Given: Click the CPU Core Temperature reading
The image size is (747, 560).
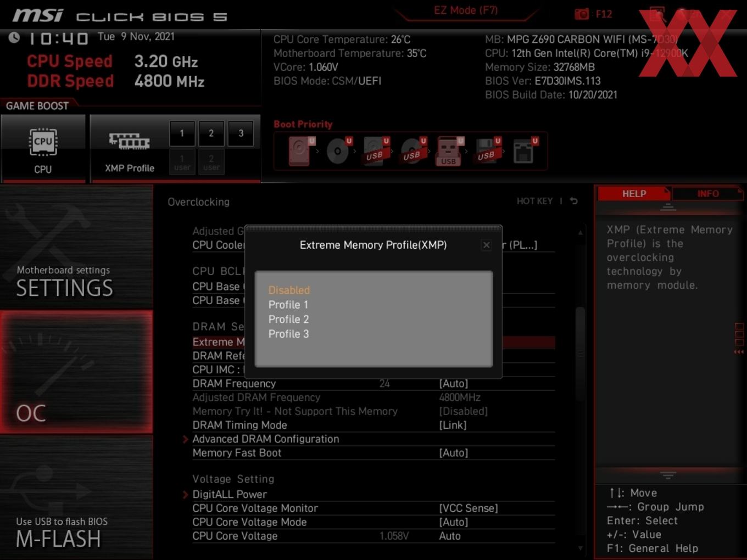Looking at the screenshot, I should pyautogui.click(x=342, y=40).
